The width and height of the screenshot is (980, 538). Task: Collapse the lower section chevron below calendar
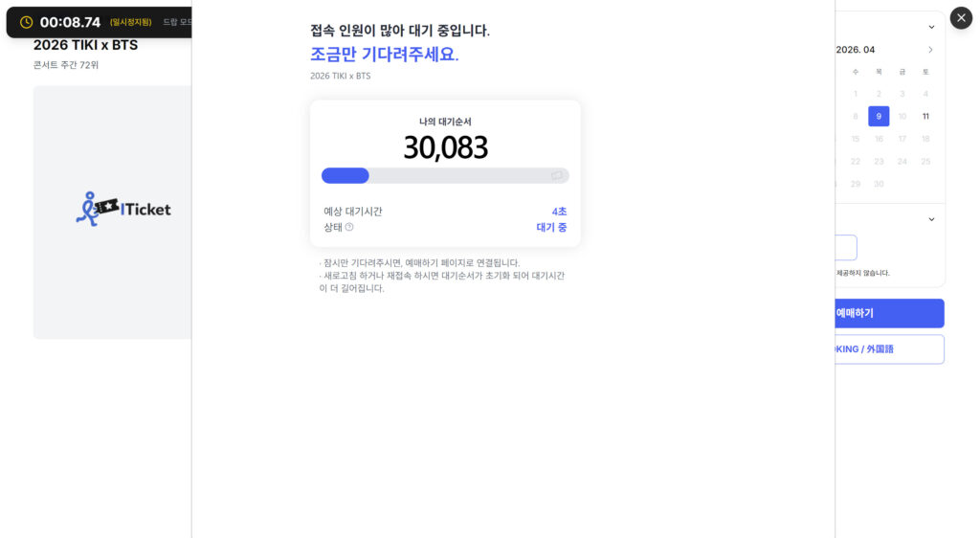(x=931, y=219)
